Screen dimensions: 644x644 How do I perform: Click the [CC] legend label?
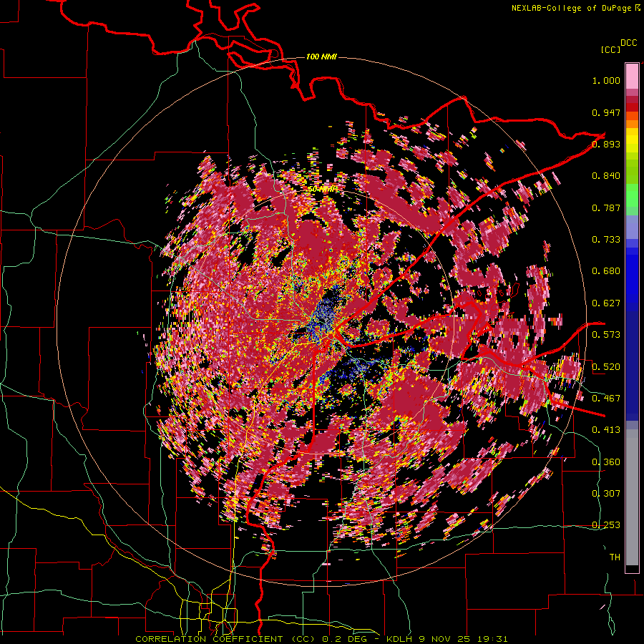(x=610, y=49)
